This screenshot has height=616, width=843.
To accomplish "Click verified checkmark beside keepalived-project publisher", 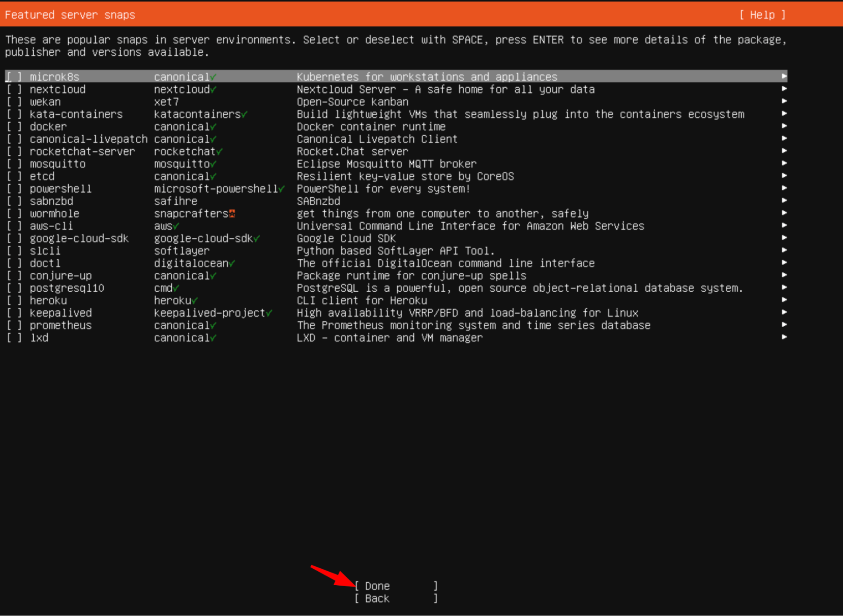I will pyautogui.click(x=269, y=313).
